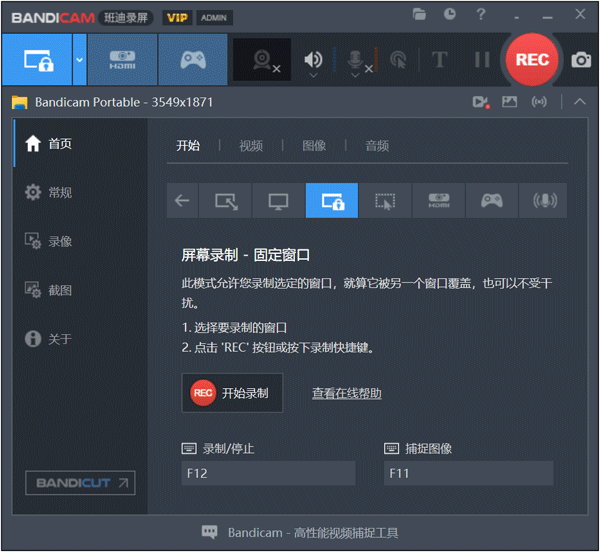Click the ADMIN badge
Screen dimensions: 600x554
[x=214, y=18]
